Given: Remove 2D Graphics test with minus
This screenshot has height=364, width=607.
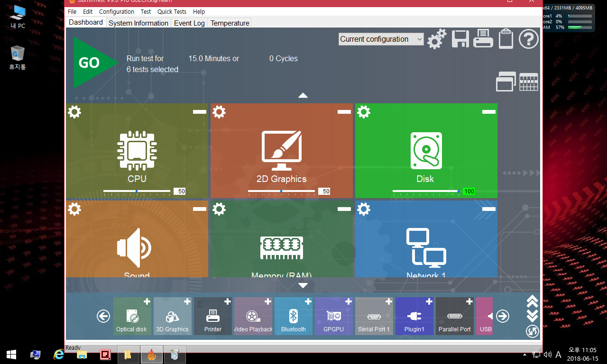Looking at the screenshot, I should click(x=344, y=112).
